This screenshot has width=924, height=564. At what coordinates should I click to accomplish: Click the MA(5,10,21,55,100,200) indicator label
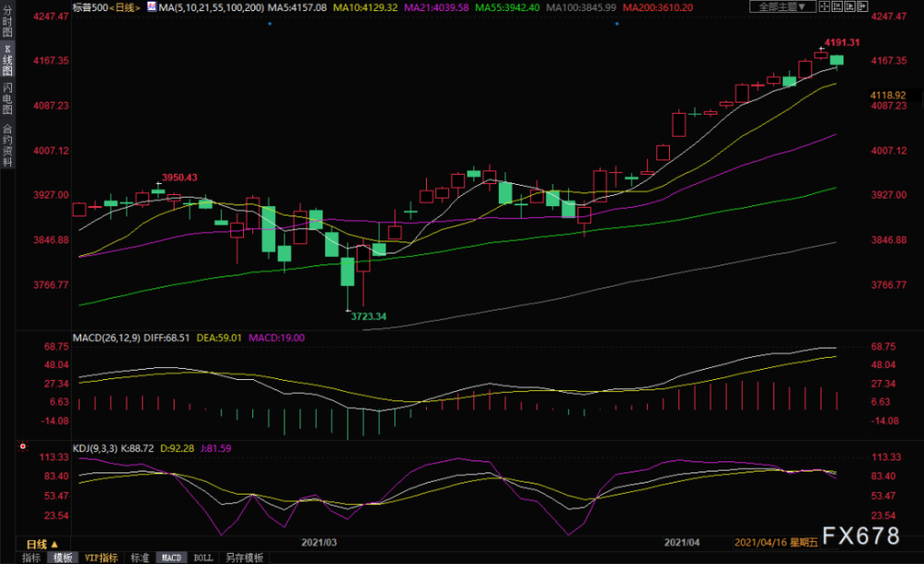click(x=211, y=7)
